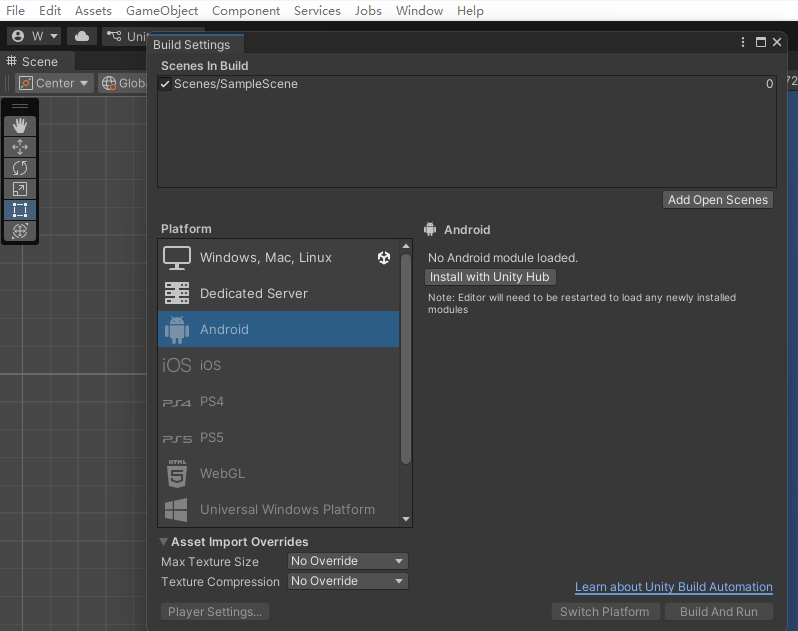The image size is (798, 631).
Task: Open Max Texture Size dropdown
Action: 348,561
